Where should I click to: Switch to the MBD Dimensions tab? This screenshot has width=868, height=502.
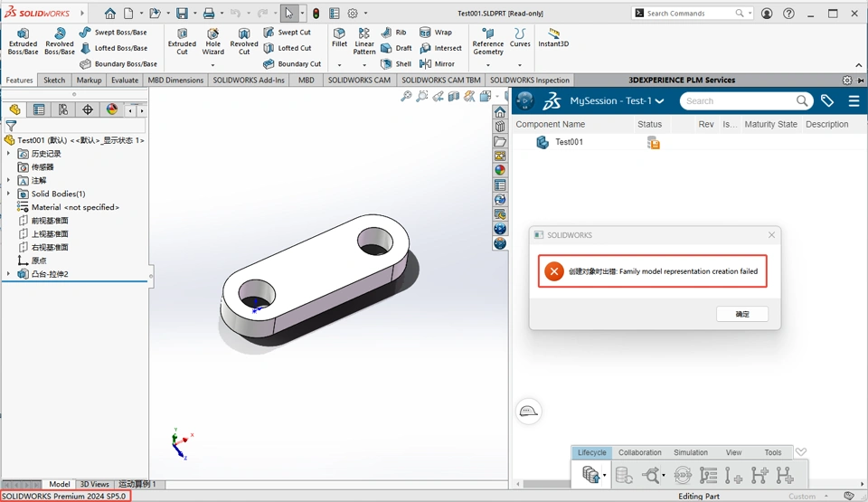175,80
